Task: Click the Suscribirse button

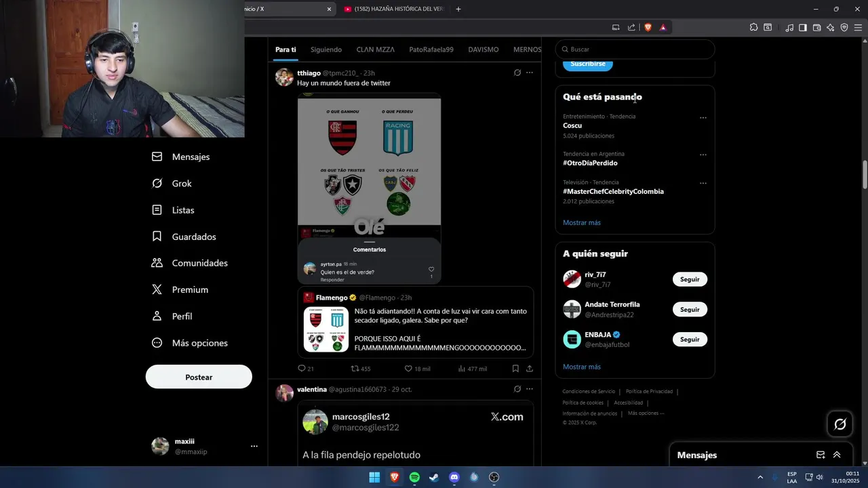Action: (x=587, y=64)
